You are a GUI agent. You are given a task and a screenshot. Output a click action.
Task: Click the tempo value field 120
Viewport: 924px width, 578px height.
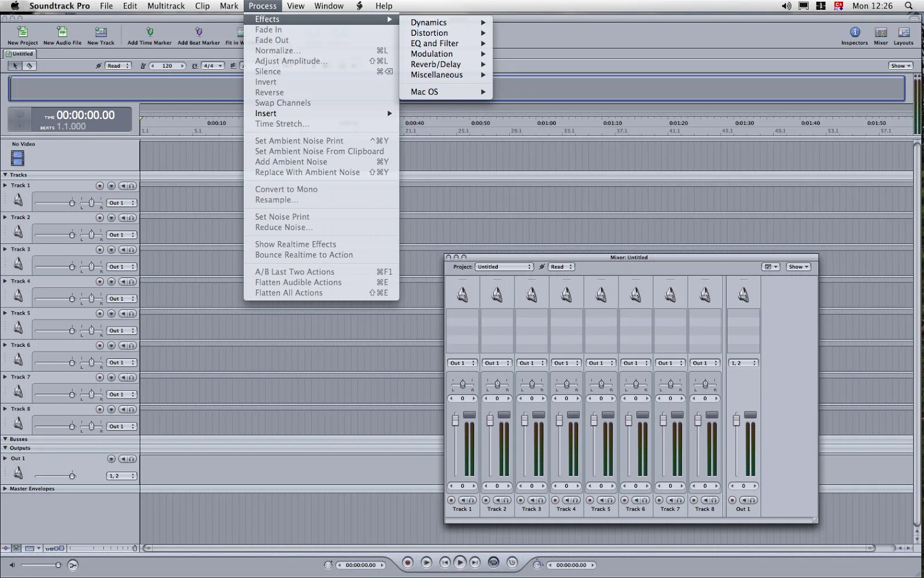click(x=167, y=66)
